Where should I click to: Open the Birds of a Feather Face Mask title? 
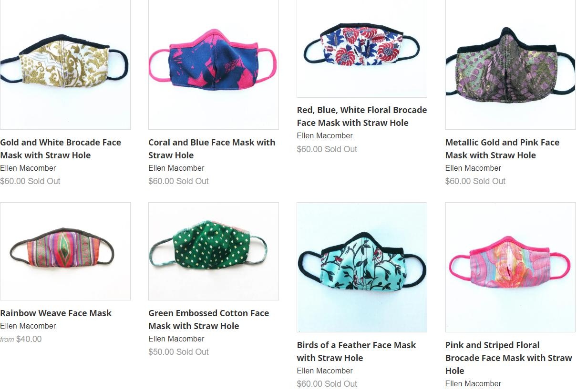[356, 351]
